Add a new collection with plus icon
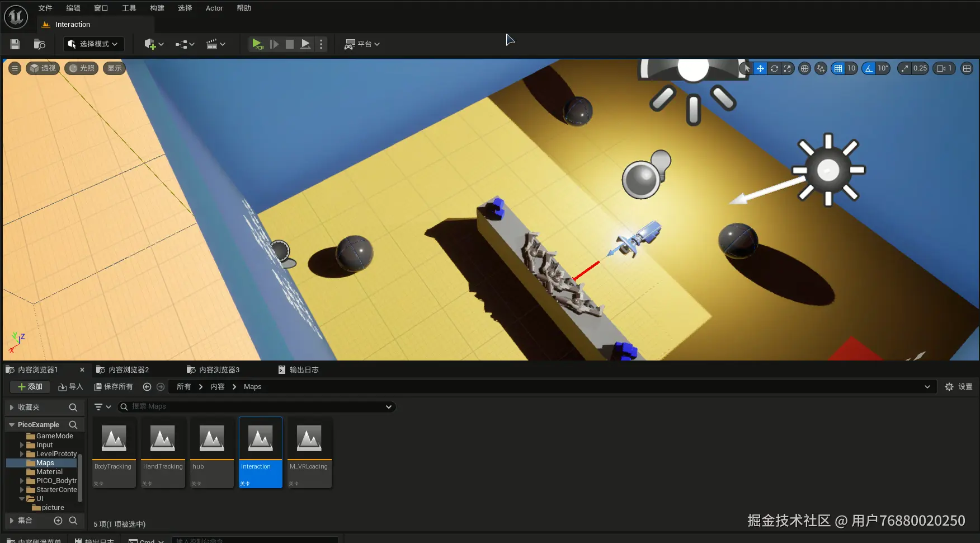This screenshot has height=543, width=980. pos(58,521)
